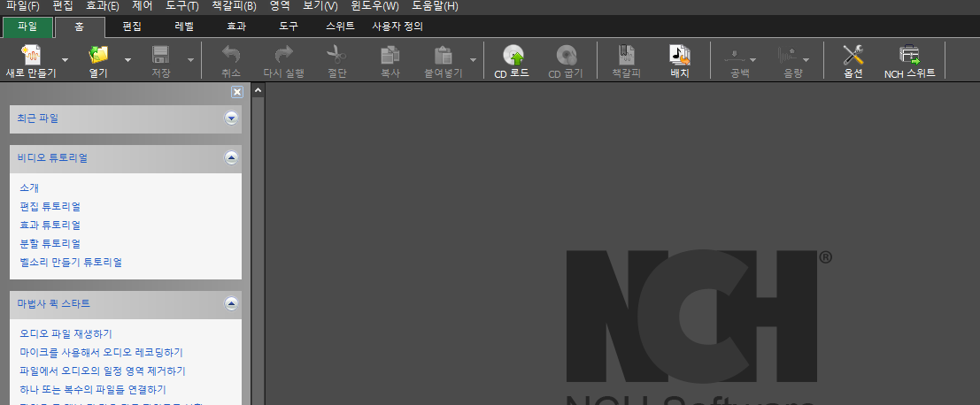
Task: Switch to the 레벨 ribbon tab
Action: pos(184,27)
